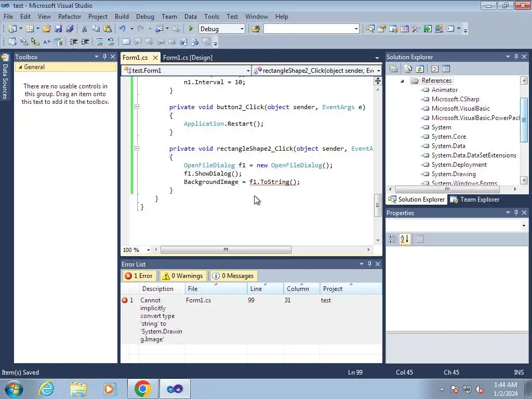Click the Decrease Line Indent icon
Image resolution: width=532 pixels, height=399 pixels.
(x=73, y=42)
